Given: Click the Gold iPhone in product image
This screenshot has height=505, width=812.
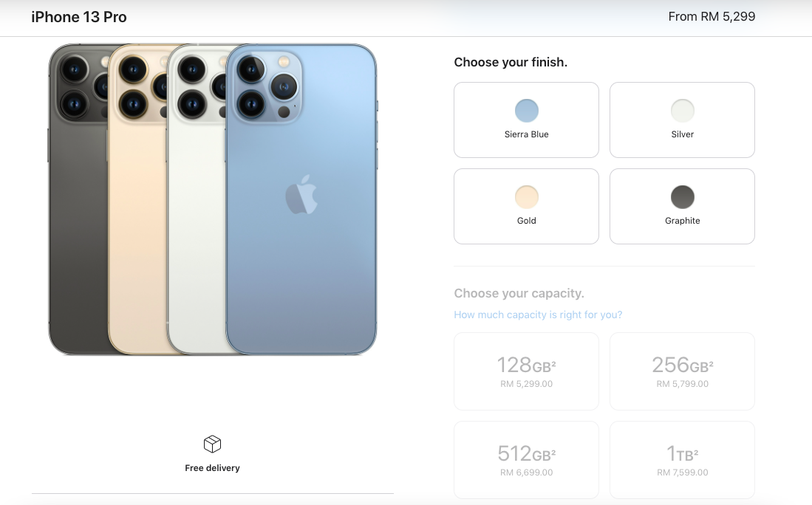Looking at the screenshot, I should tap(137, 199).
